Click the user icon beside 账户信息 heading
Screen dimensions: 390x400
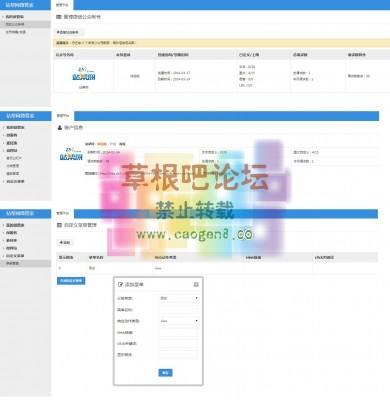[x=60, y=128]
